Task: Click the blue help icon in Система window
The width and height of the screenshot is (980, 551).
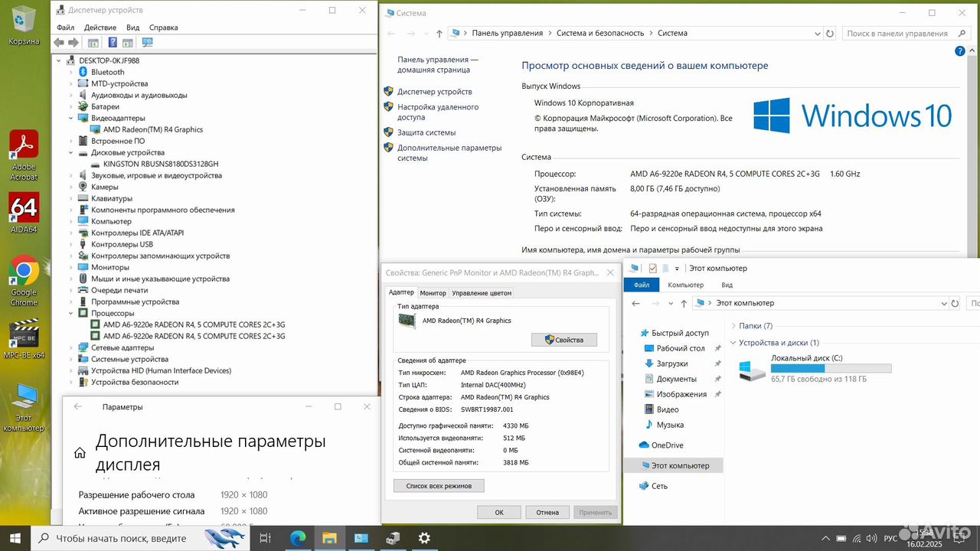Action: click(x=960, y=51)
